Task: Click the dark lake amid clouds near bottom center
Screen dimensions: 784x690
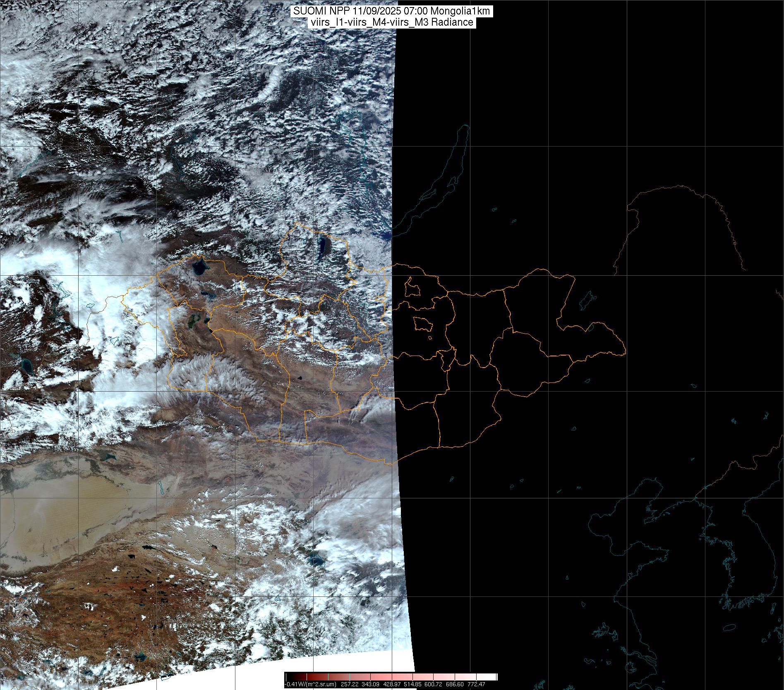Action: [x=316, y=561]
